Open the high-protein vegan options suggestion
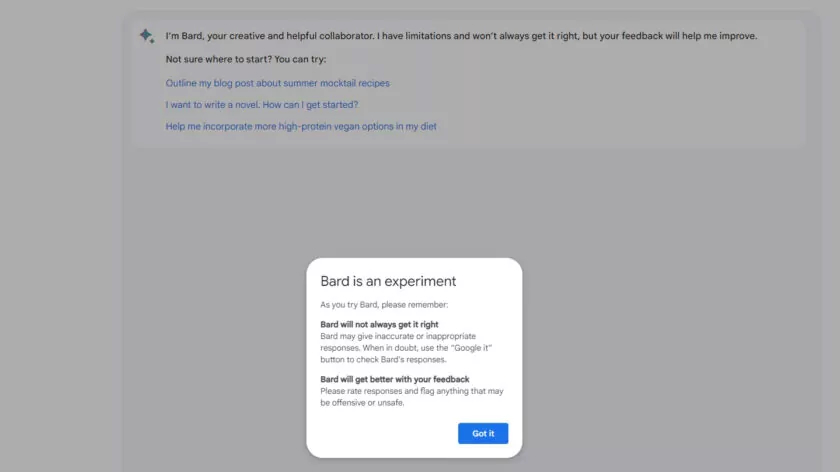 pos(301,126)
